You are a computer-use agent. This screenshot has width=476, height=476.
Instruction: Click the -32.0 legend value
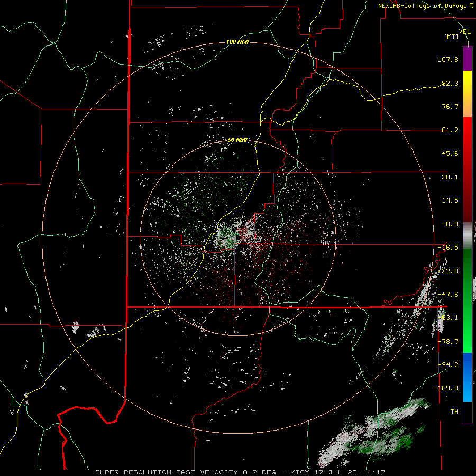pyautogui.click(x=448, y=271)
